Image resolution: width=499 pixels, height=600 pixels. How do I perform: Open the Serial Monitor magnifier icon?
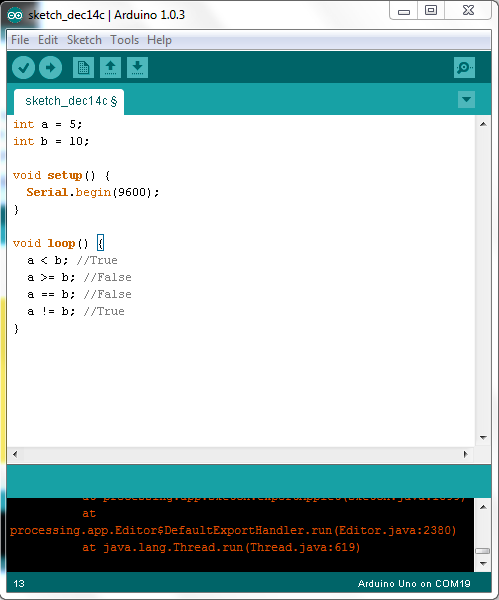[465, 68]
